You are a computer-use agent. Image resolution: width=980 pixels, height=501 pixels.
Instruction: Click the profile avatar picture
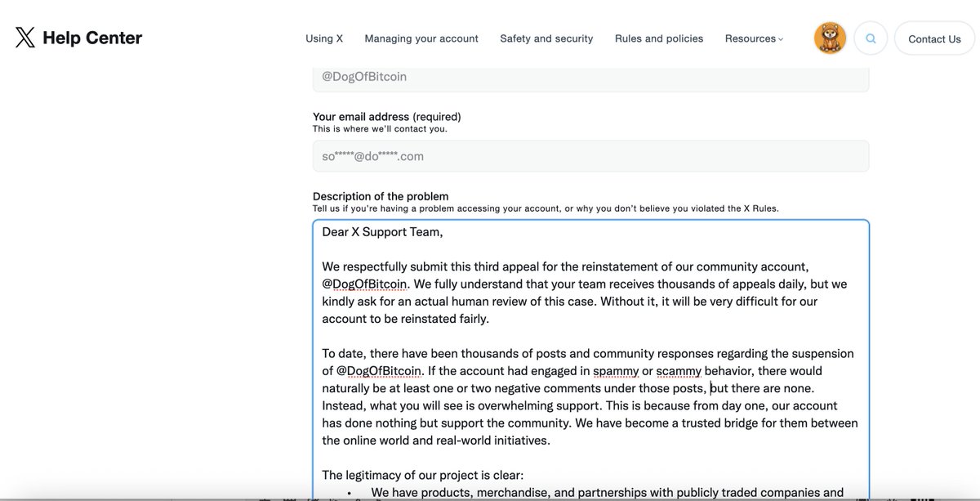pyautogui.click(x=830, y=38)
